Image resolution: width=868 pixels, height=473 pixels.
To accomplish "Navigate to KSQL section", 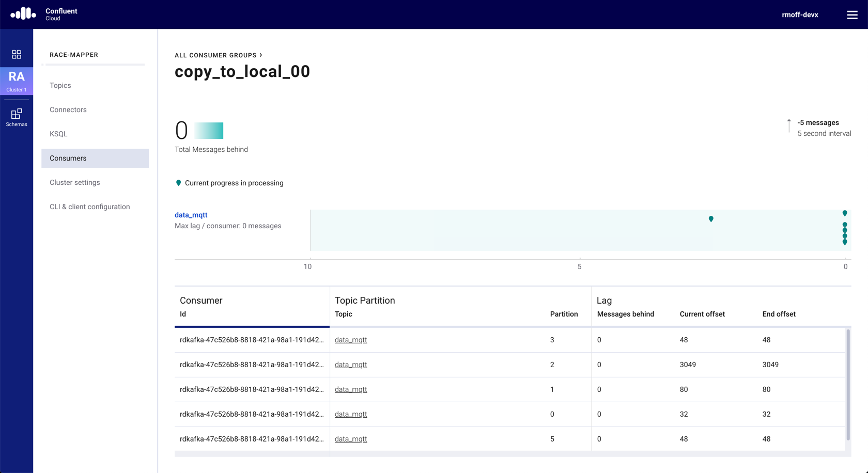I will [x=58, y=134].
